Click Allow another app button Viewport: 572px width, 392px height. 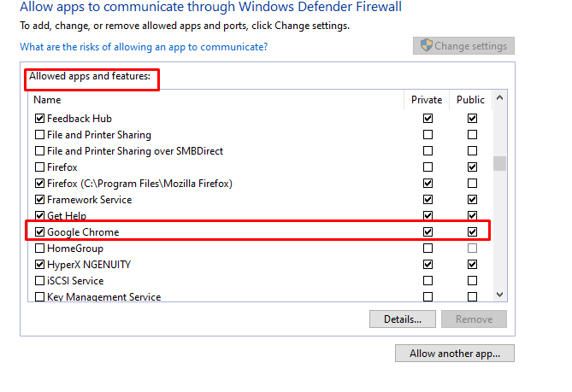[x=455, y=354]
